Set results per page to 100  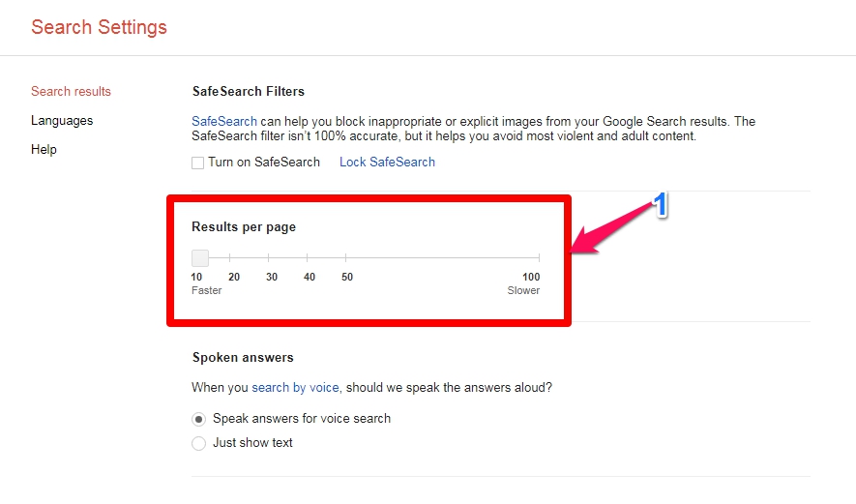539,257
